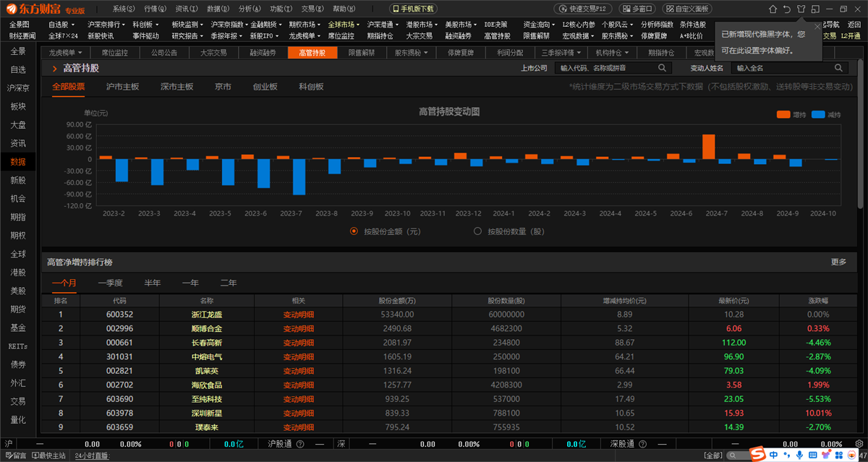This screenshot has height=462, width=868.
Task: Click the help icon next to 沪股通
Action: coord(299,444)
